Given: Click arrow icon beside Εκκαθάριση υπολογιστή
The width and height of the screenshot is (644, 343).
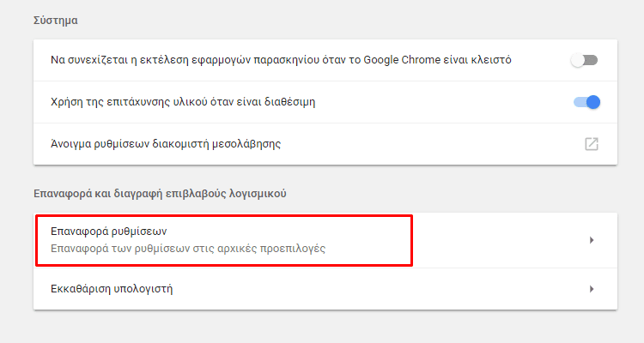Looking at the screenshot, I should point(592,289).
